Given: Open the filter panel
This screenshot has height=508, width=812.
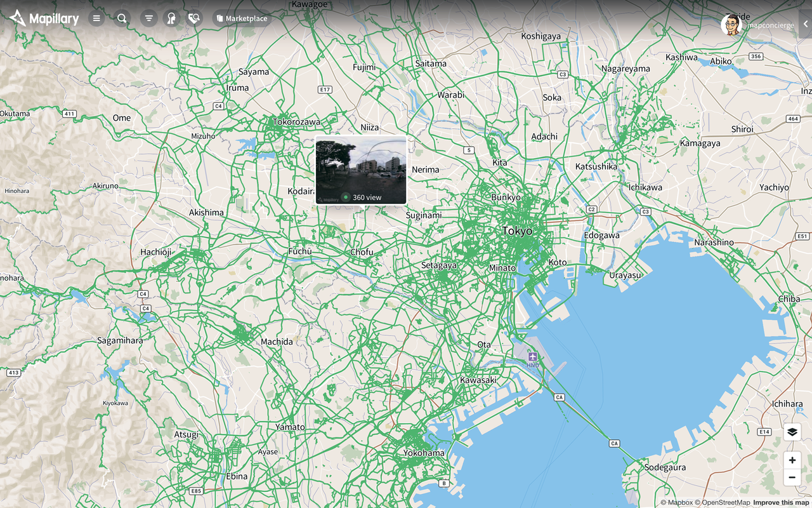Looking at the screenshot, I should pyautogui.click(x=148, y=18).
